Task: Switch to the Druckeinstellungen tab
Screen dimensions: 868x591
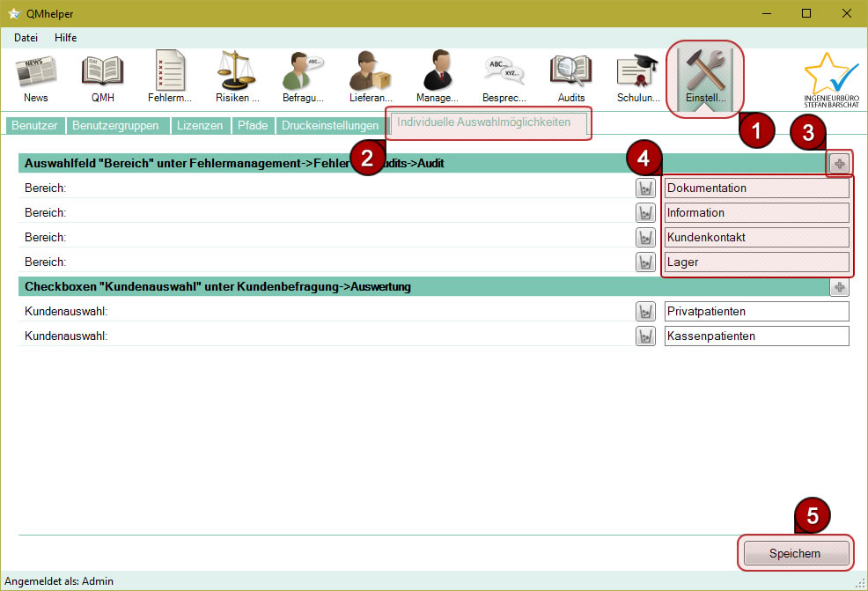Action: coord(330,125)
